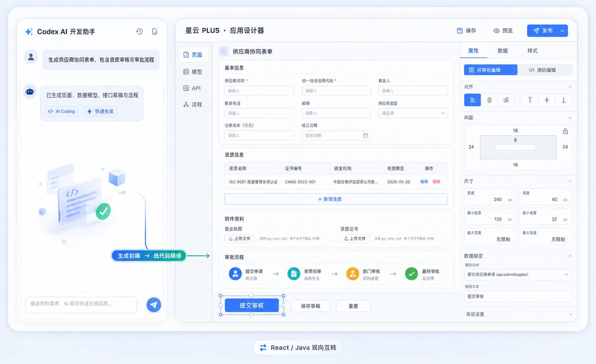Select align top icon
The image size is (596, 364).
530,100
